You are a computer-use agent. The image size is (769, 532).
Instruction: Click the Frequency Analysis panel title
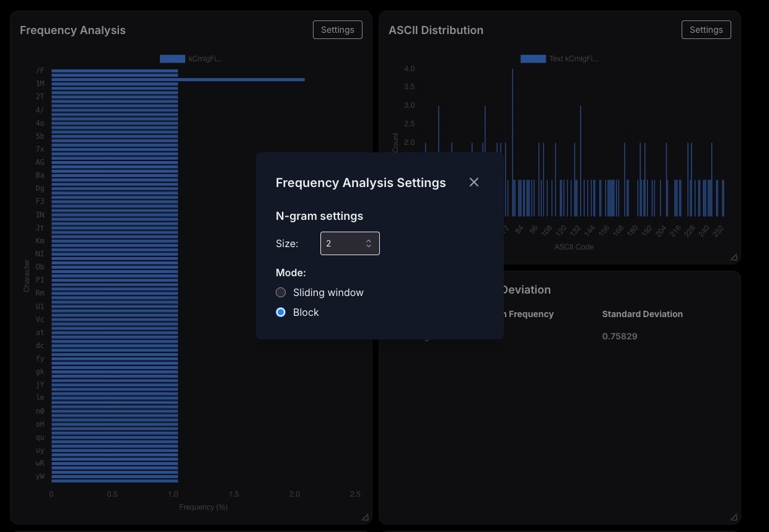pyautogui.click(x=73, y=30)
